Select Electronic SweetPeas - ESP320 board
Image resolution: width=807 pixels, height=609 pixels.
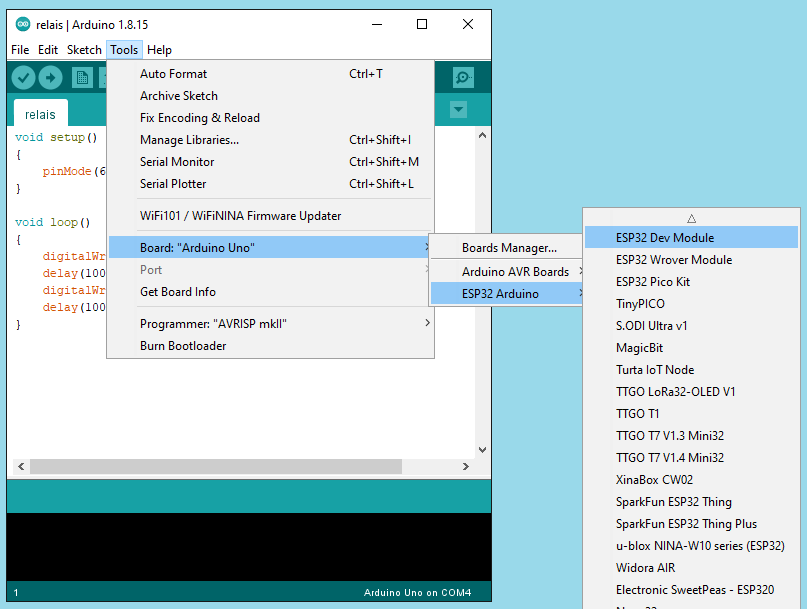[x=691, y=590]
